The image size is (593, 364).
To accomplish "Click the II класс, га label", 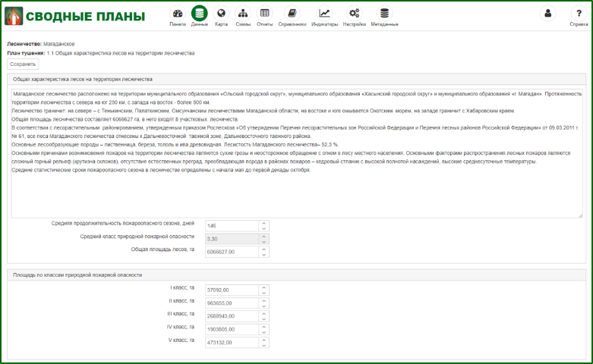I will [181, 300].
